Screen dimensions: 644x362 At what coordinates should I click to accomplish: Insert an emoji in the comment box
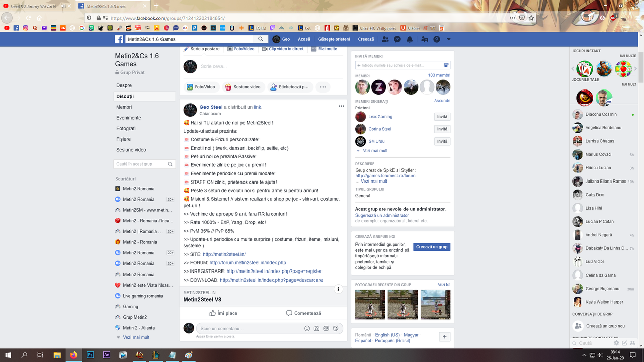[307, 328]
